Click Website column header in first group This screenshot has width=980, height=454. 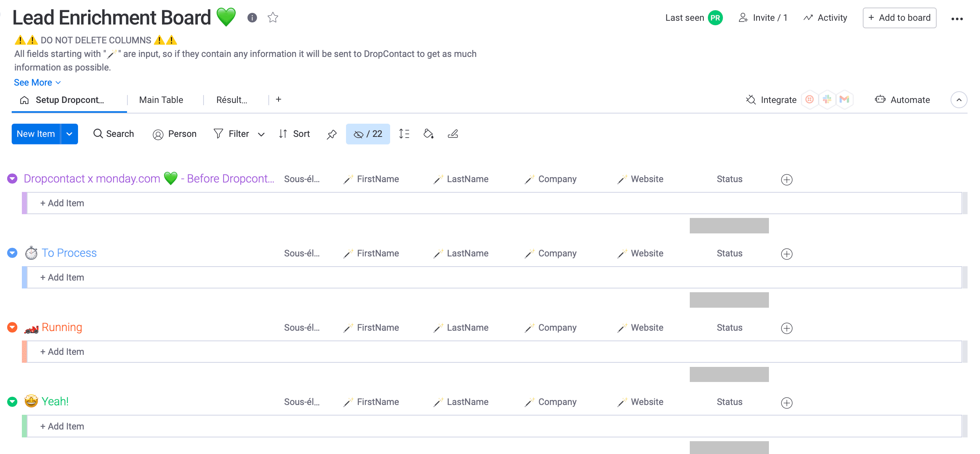click(x=640, y=179)
